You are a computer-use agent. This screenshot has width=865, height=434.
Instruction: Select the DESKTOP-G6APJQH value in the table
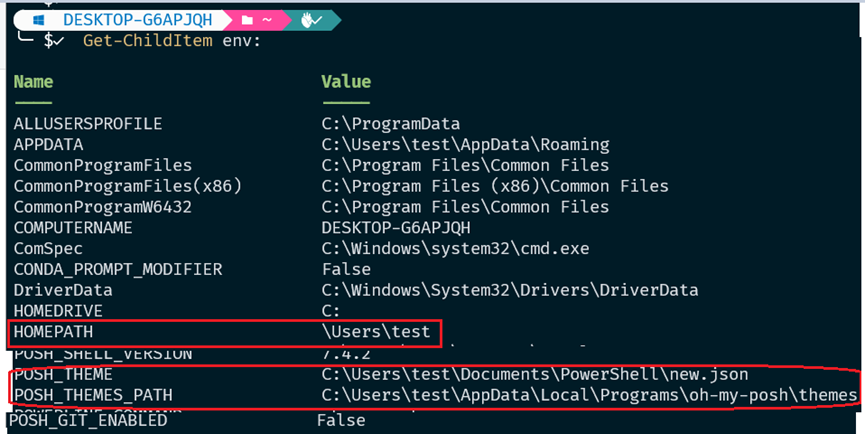click(396, 228)
